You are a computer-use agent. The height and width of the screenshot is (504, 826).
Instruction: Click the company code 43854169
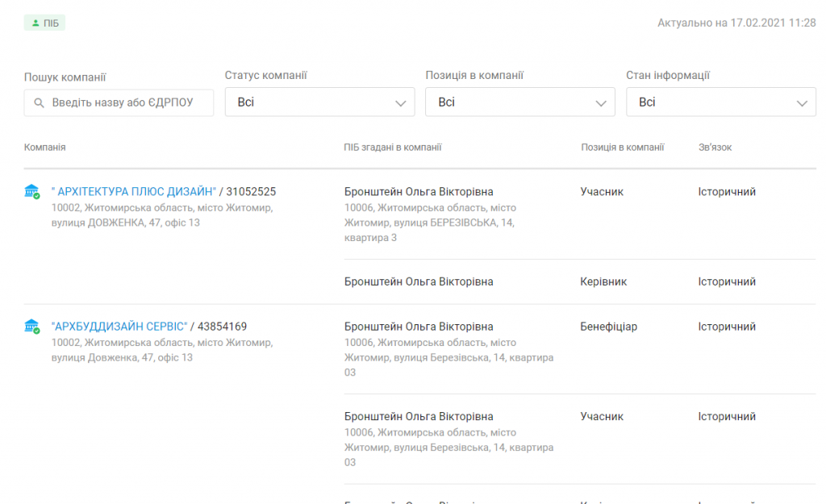coord(222,327)
